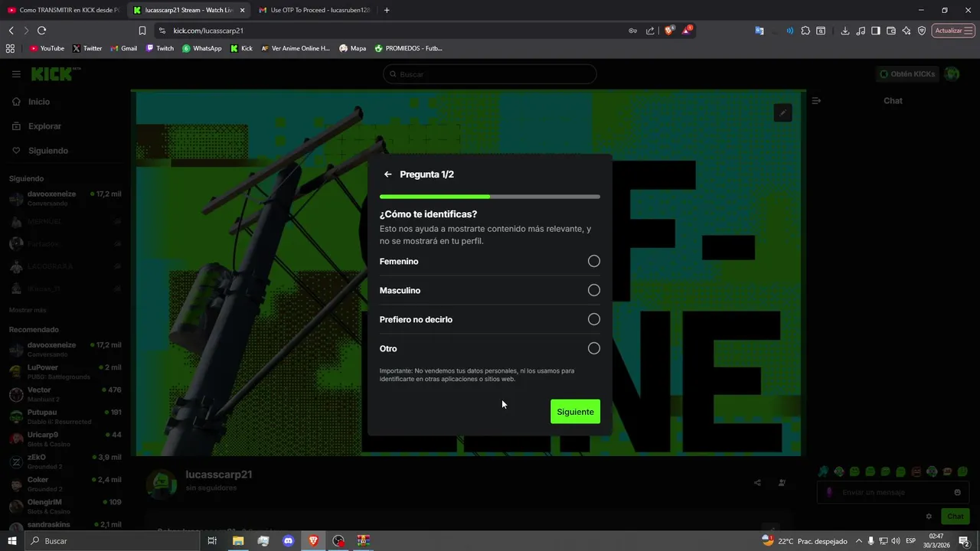
Task: Click the Obtén KICKs button
Action: [907, 74]
